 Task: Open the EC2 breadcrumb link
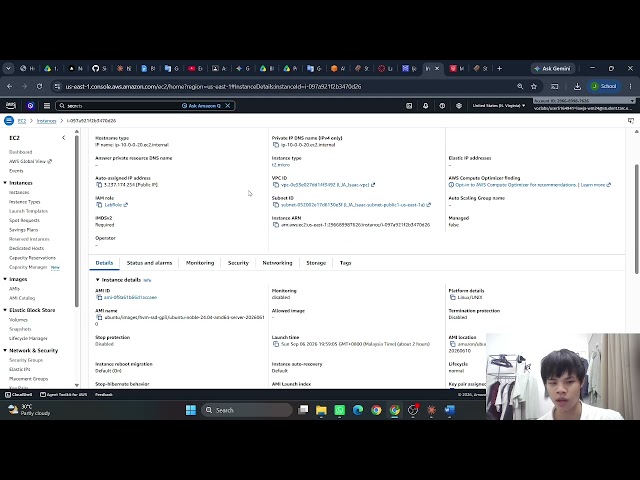coord(22,121)
